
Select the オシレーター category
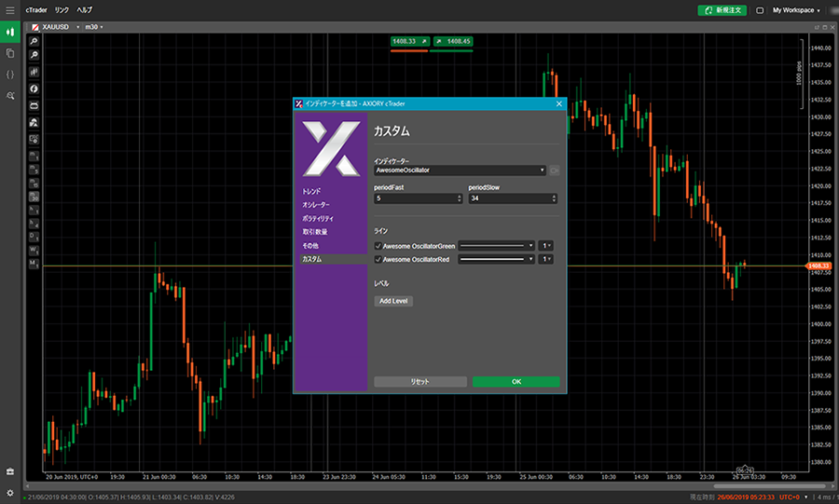coord(315,204)
